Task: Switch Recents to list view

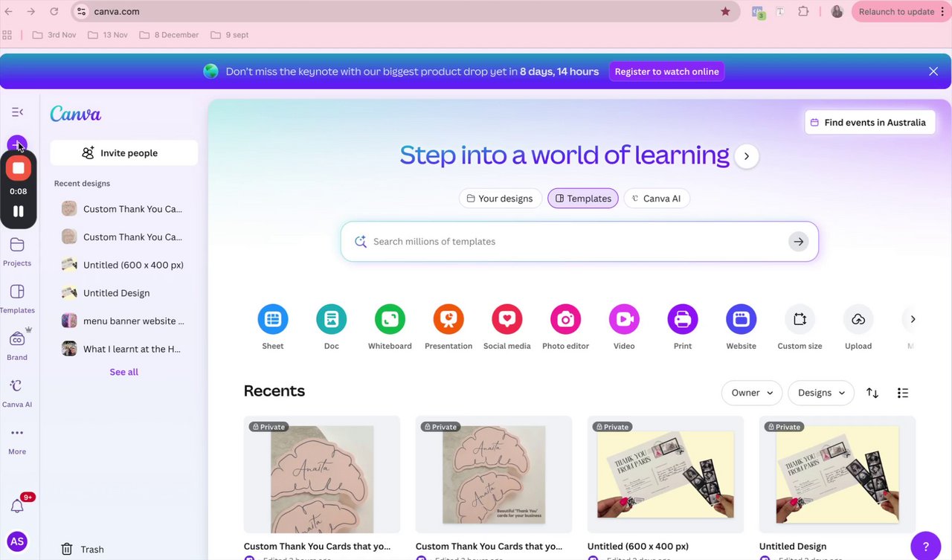Action: [x=903, y=393]
